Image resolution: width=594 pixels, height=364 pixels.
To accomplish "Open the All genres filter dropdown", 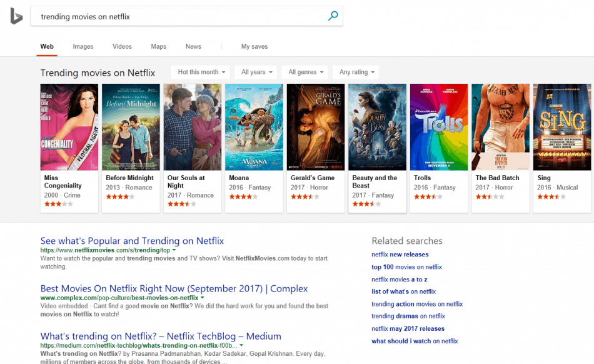I will click(305, 72).
